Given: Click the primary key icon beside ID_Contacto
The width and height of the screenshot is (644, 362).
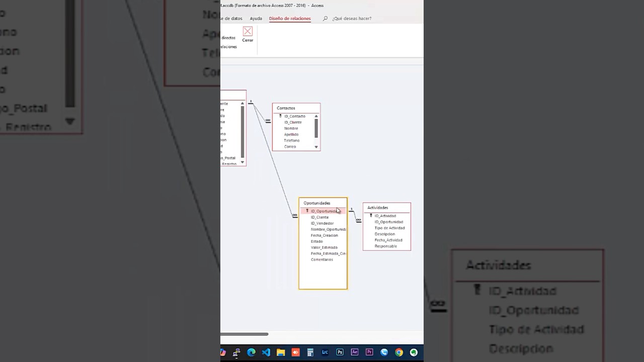Looking at the screenshot, I should point(280,116).
